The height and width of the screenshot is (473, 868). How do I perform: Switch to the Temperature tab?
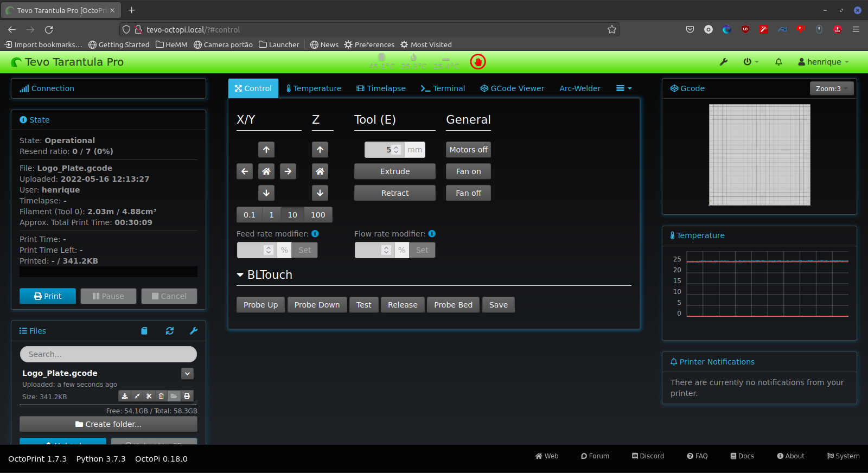click(x=314, y=88)
